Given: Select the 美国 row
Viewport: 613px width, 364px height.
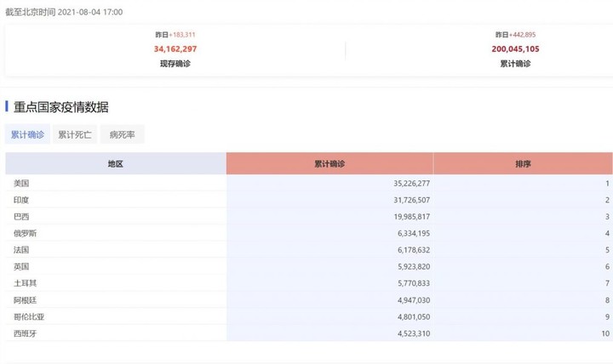Looking at the screenshot, I should tap(309, 183).
